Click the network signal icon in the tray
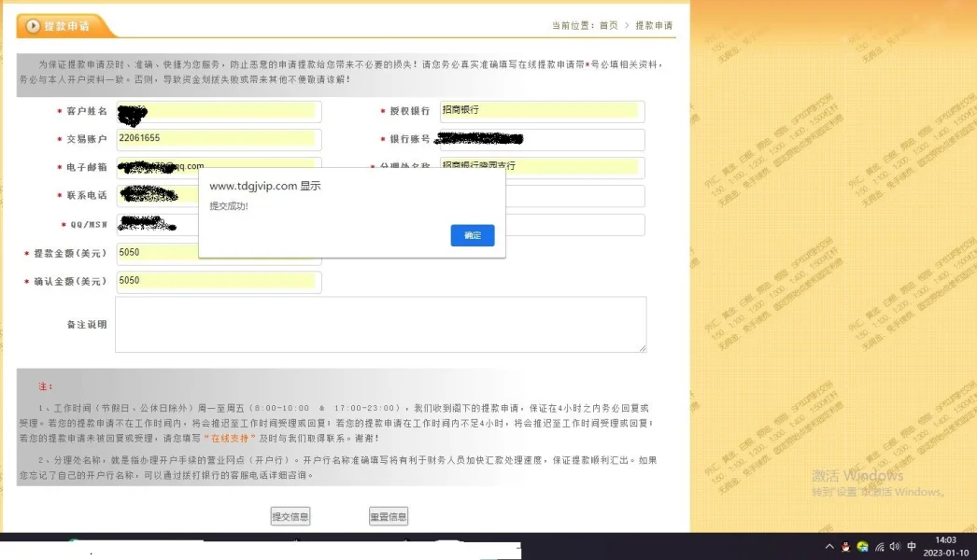This screenshot has height=560, width=977. 880,546
